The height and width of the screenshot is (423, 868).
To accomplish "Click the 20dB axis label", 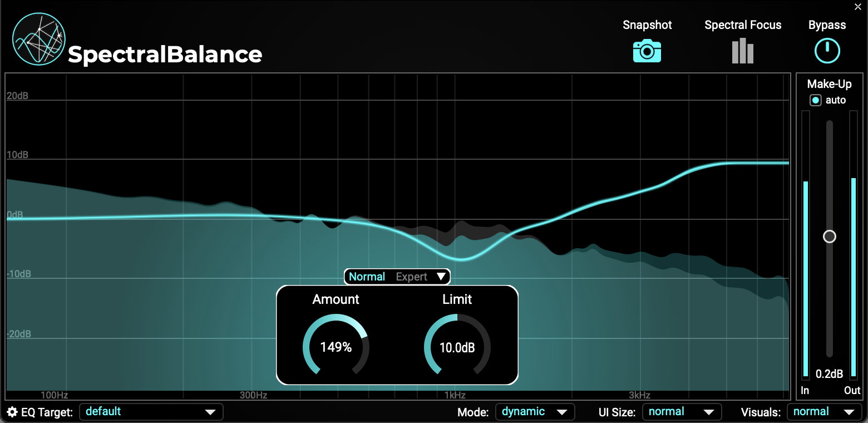I will pos(17,96).
